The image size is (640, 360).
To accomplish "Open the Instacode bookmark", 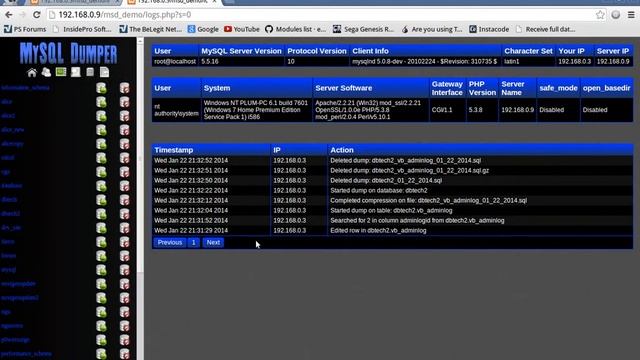I will pyautogui.click(x=489, y=29).
